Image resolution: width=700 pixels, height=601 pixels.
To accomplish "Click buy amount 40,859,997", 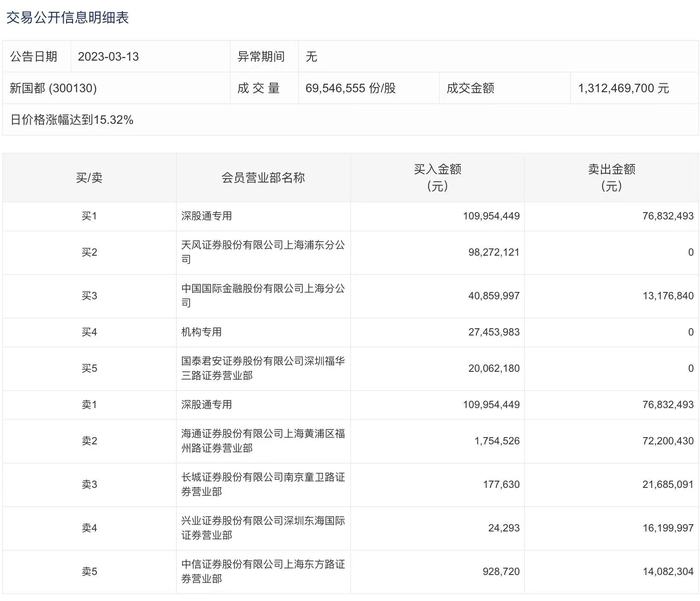I will click(x=494, y=296).
